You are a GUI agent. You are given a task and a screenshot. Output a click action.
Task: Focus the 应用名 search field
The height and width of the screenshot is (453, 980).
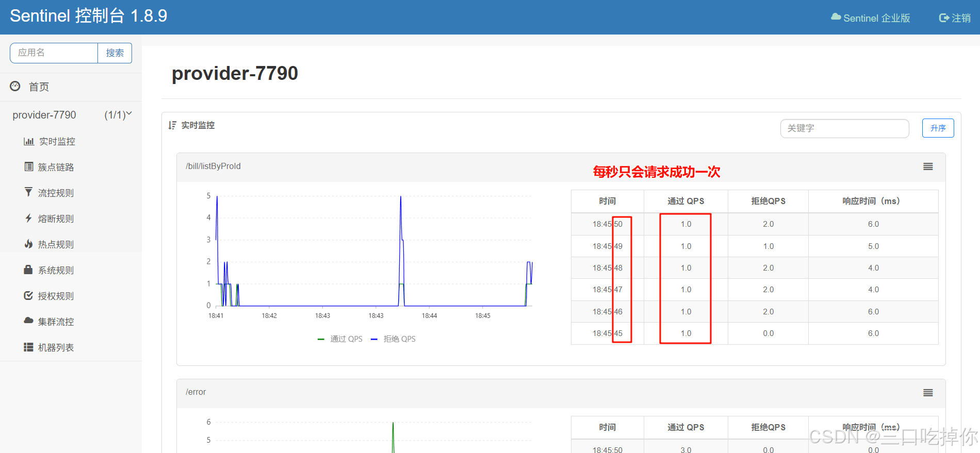[x=54, y=53]
